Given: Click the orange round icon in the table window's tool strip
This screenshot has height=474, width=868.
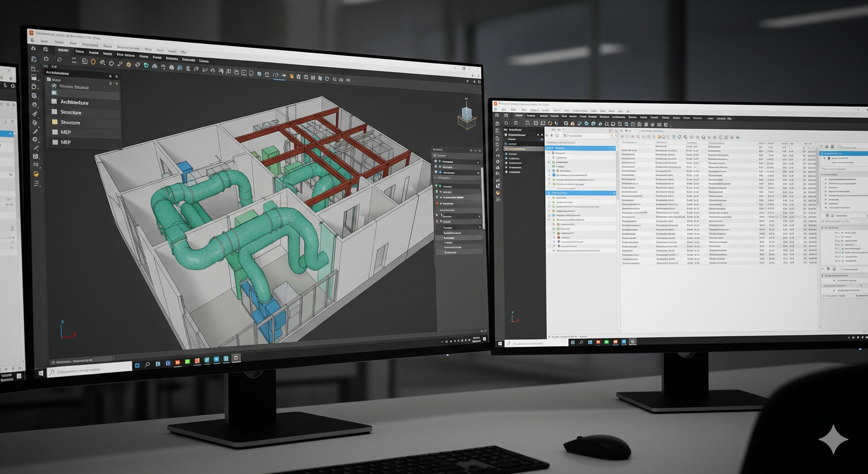Looking at the screenshot, I should 497,193.
